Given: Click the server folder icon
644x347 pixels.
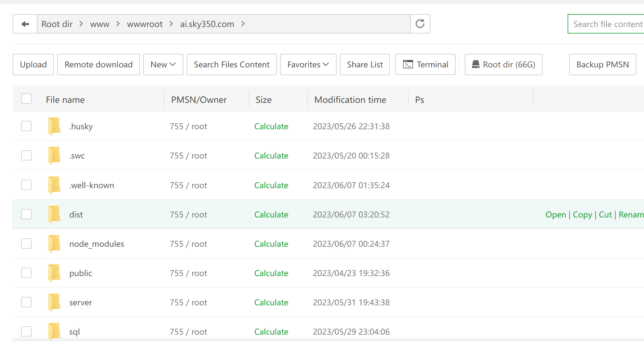Looking at the screenshot, I should [54, 302].
